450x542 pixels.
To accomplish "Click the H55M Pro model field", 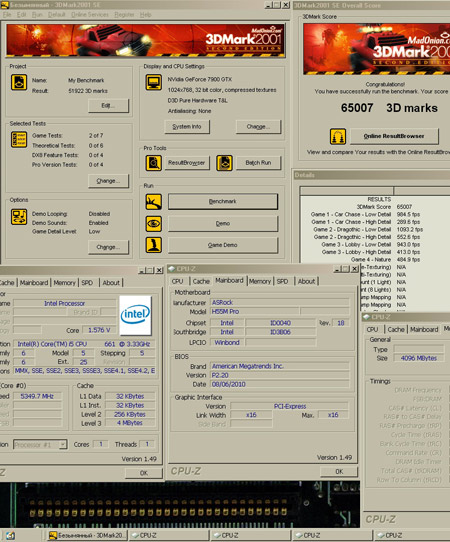I will coord(255,311).
